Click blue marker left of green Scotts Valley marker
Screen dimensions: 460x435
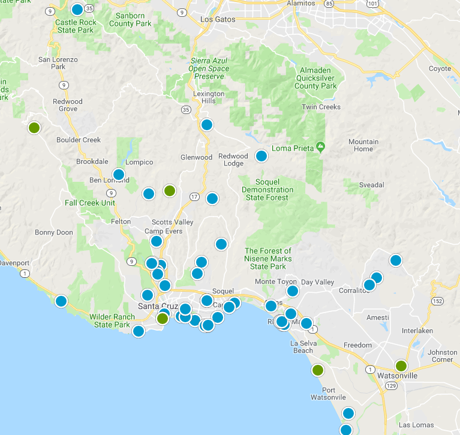[x=149, y=193]
